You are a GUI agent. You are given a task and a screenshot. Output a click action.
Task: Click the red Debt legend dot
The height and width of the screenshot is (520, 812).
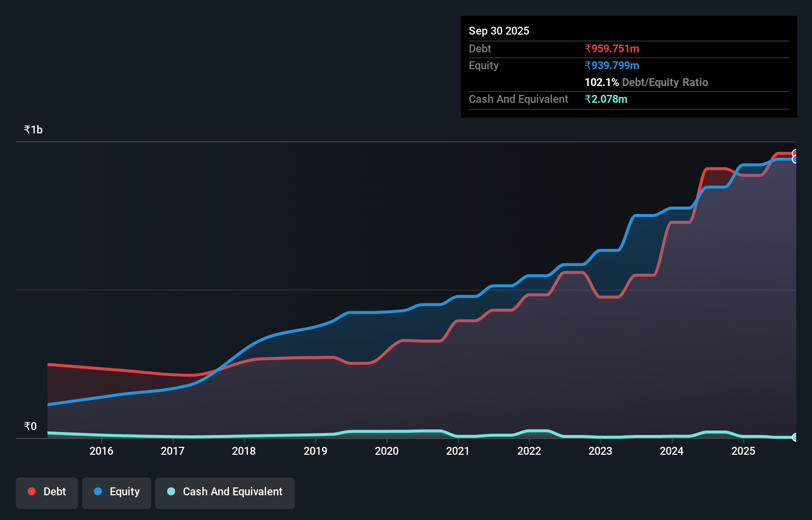coord(31,491)
